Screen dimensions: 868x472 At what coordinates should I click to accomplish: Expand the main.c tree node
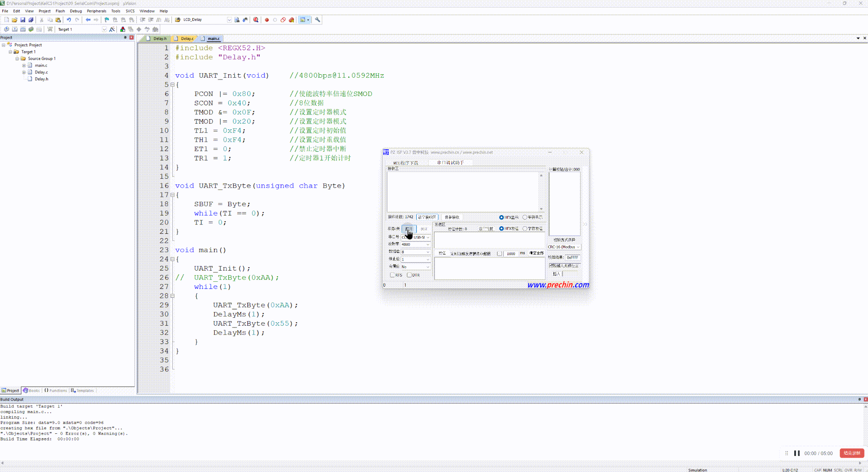point(24,65)
